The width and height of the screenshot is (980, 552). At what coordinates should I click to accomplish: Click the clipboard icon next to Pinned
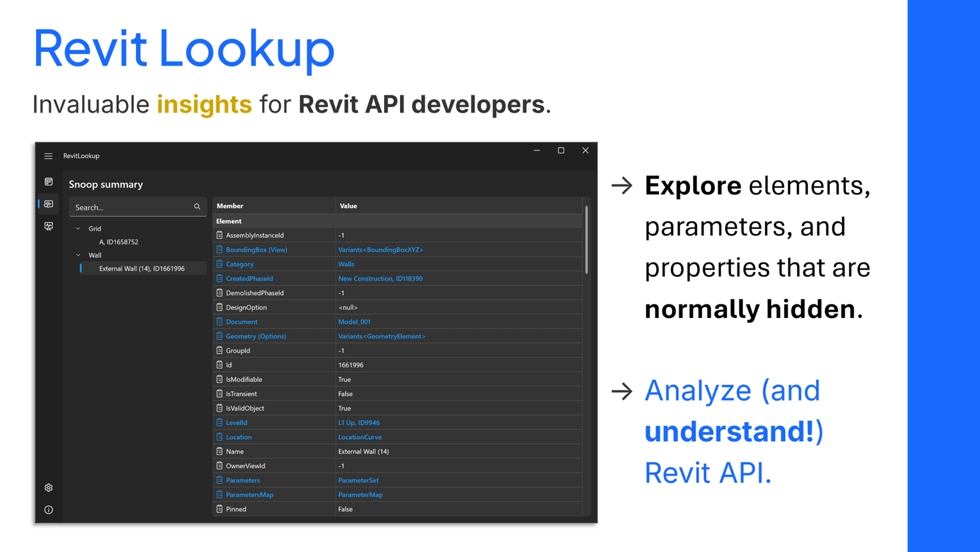220,509
